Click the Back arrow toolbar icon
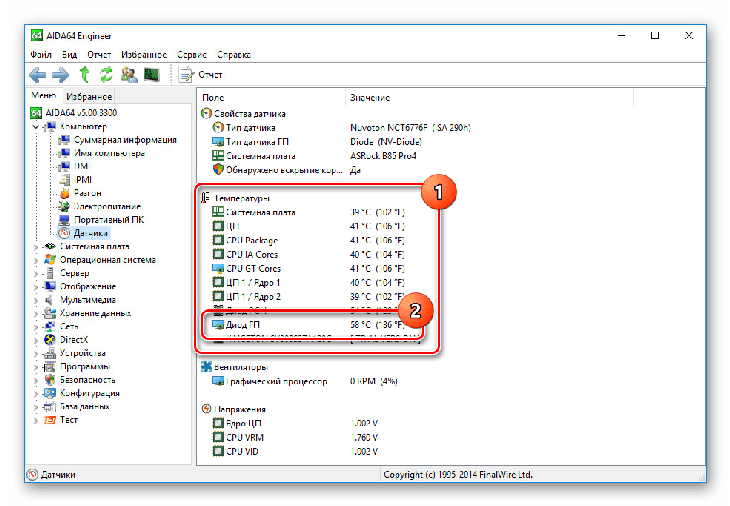The height and width of the screenshot is (506, 730). [x=38, y=74]
